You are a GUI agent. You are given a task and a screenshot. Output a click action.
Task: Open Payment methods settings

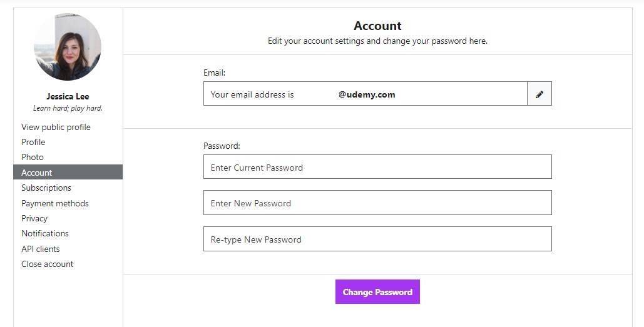point(55,203)
